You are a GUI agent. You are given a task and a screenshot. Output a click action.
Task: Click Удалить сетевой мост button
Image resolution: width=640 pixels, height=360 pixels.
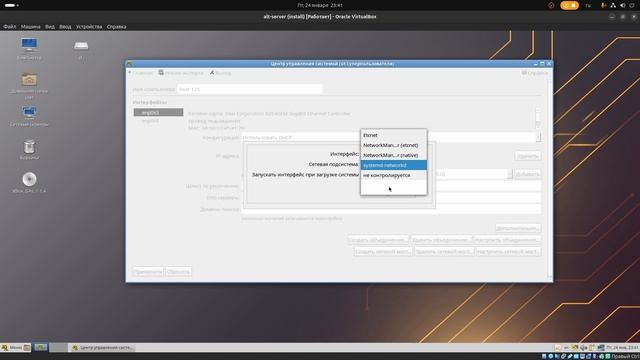(444, 252)
